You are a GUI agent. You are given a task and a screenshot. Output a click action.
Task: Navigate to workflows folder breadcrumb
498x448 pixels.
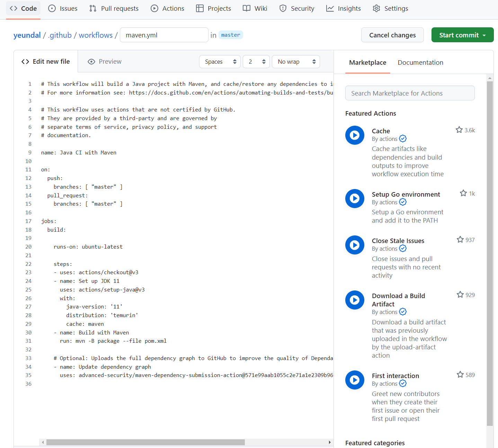tap(96, 35)
